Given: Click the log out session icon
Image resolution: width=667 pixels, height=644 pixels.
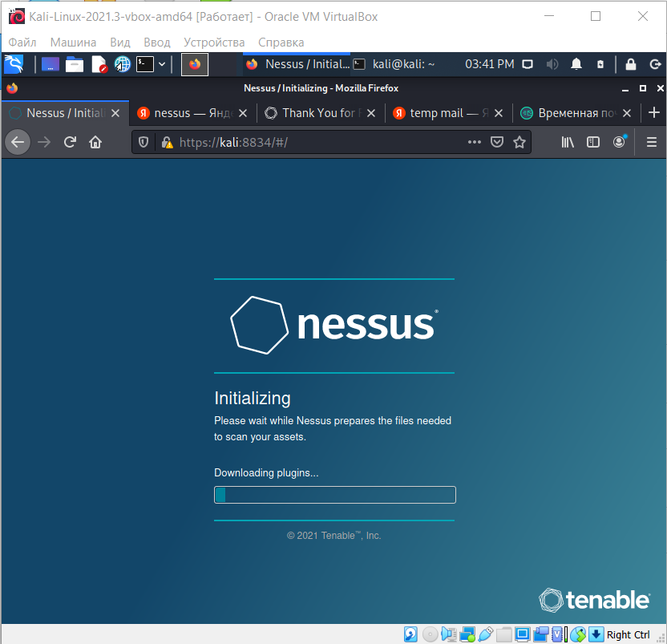Looking at the screenshot, I should tap(656, 64).
